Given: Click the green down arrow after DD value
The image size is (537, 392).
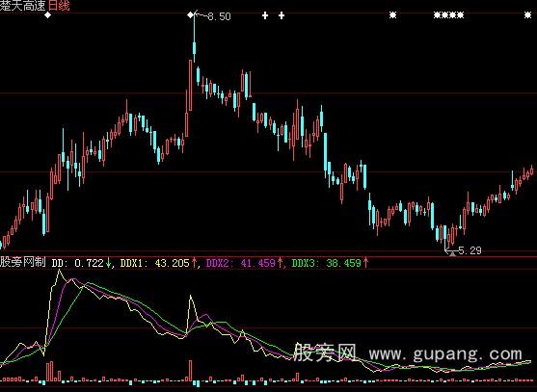Looking at the screenshot, I should [x=109, y=263].
